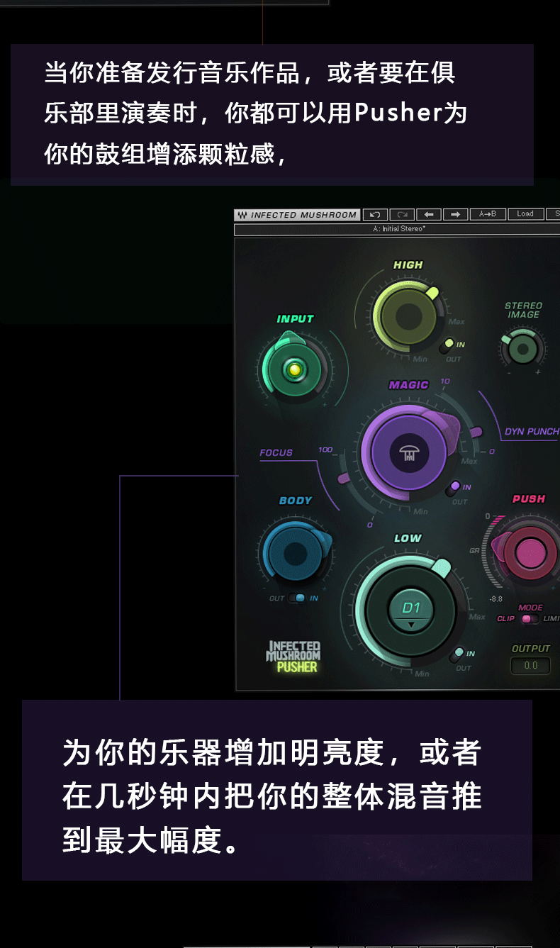Click the Waves logo in plugin header
The image size is (560, 948).
[242, 215]
